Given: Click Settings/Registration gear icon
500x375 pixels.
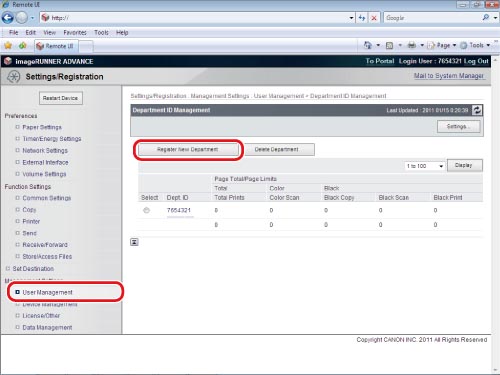Looking at the screenshot, I should [x=13, y=77].
